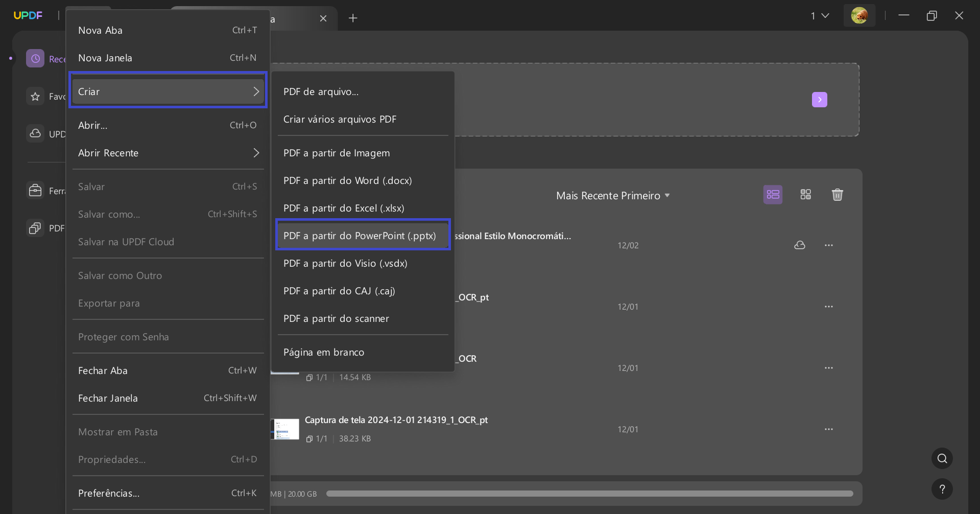The width and height of the screenshot is (980, 514).
Task: Select PDF a partir do PowerPoint (.pptx)
Action: pyautogui.click(x=363, y=235)
